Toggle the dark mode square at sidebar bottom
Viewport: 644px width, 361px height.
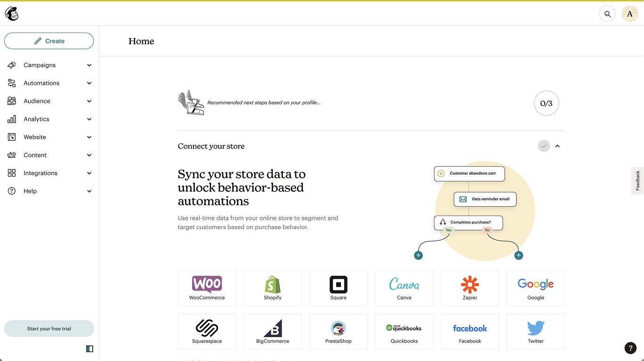(89, 348)
